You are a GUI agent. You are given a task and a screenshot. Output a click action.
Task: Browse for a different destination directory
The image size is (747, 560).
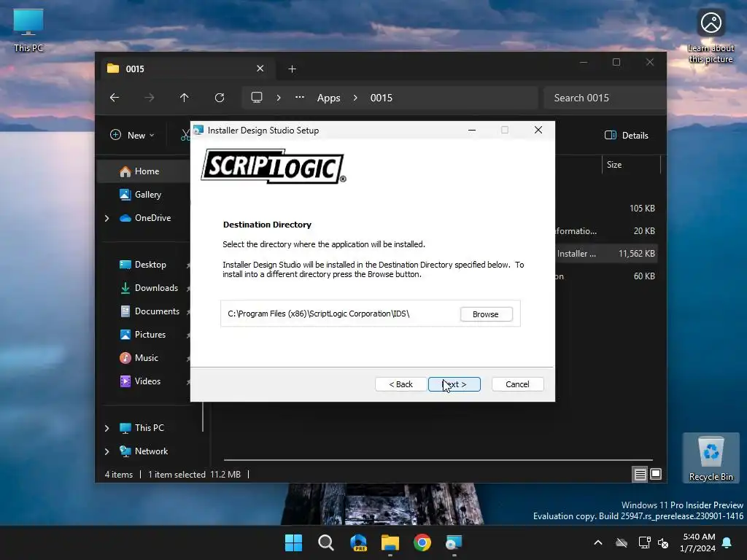click(486, 314)
